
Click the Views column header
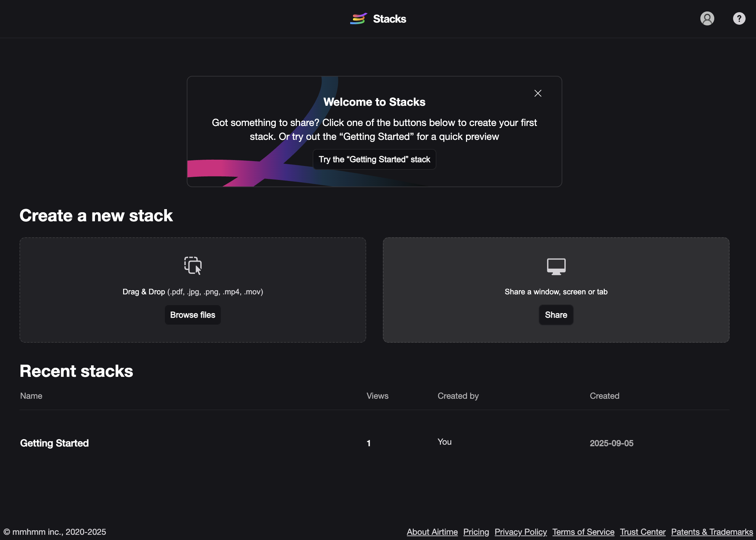point(377,396)
